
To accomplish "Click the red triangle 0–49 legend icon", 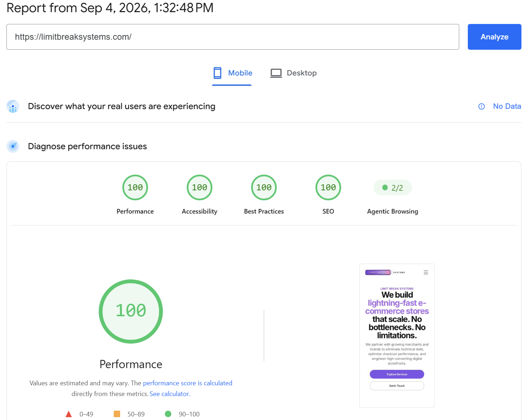I will point(69,414).
